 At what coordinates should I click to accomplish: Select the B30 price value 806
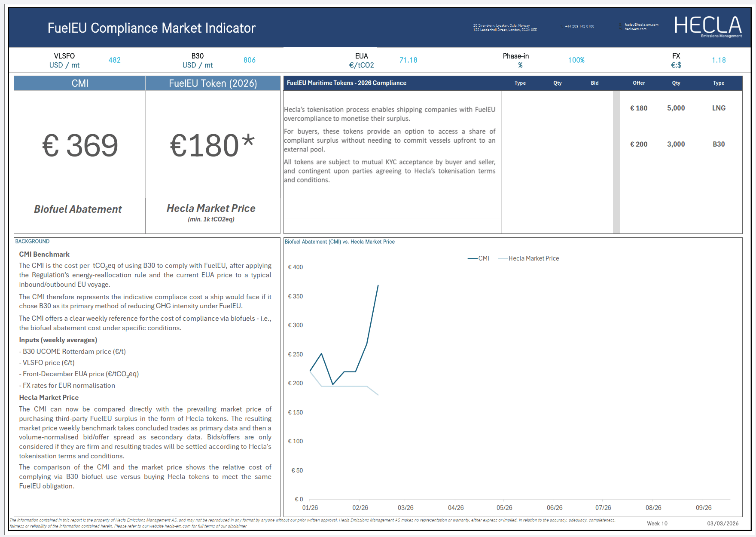click(249, 60)
